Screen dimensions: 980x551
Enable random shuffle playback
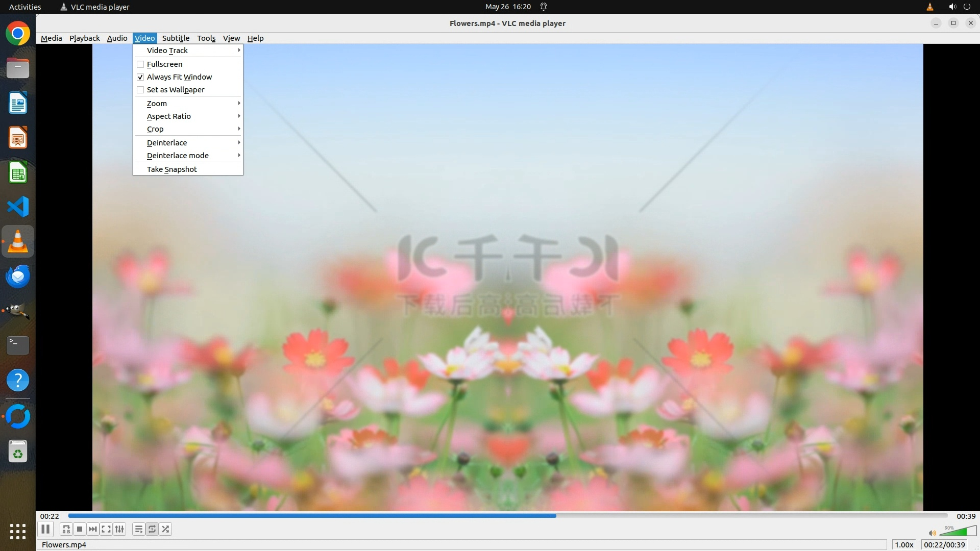click(165, 529)
